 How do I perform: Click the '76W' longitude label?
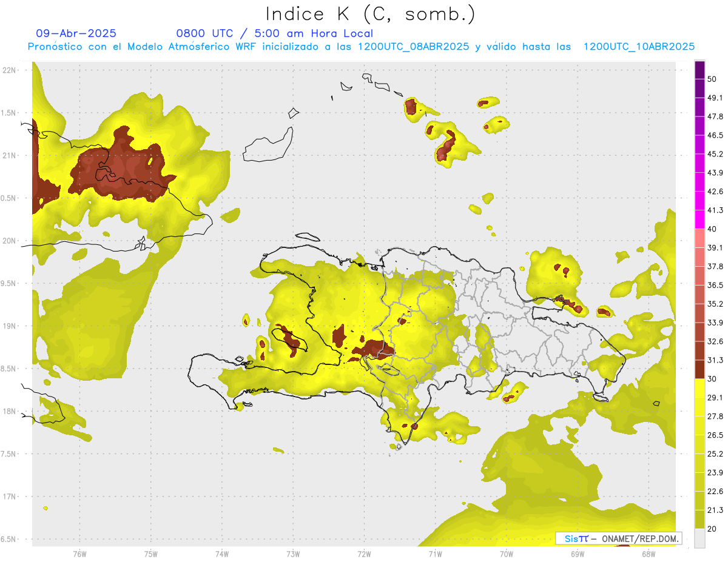(x=79, y=554)
